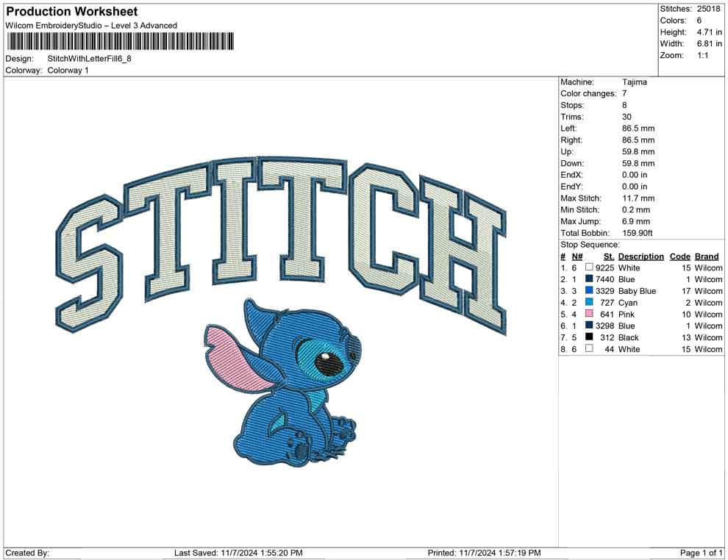Click the 'Description' column header
The image size is (728, 560).
point(641,256)
